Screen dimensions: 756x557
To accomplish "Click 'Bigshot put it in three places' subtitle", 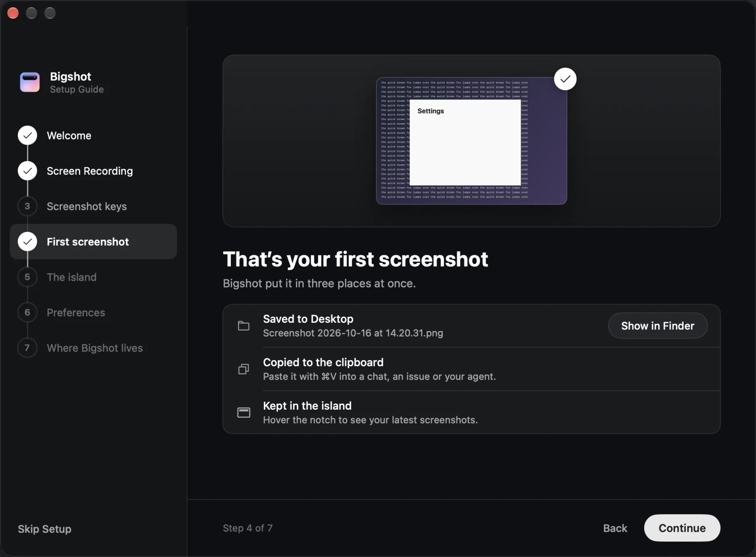I will (319, 283).
